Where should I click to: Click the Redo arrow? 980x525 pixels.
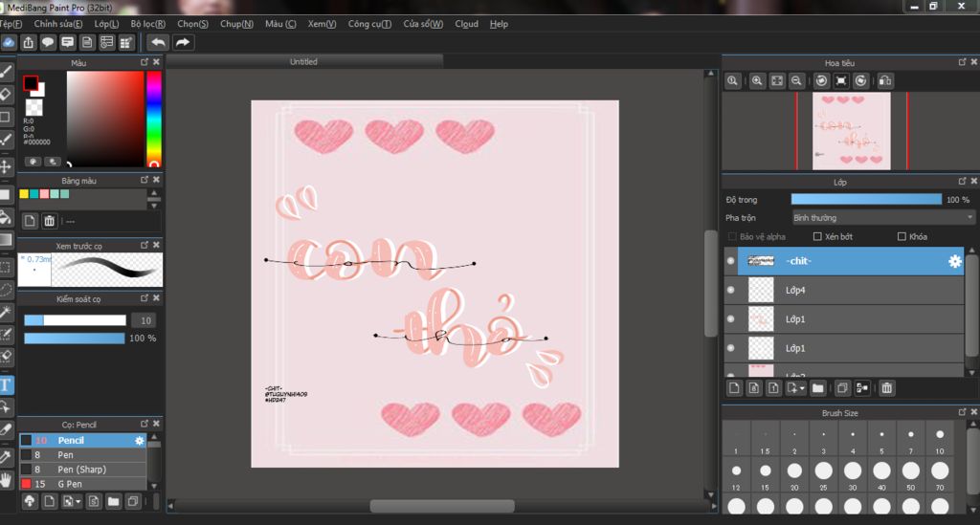tap(183, 42)
